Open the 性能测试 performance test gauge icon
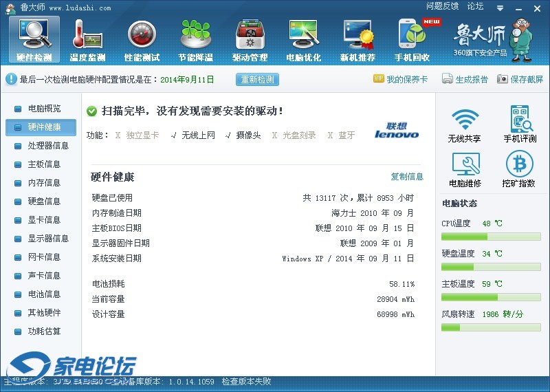The height and width of the screenshot is (392, 550). pos(142,39)
